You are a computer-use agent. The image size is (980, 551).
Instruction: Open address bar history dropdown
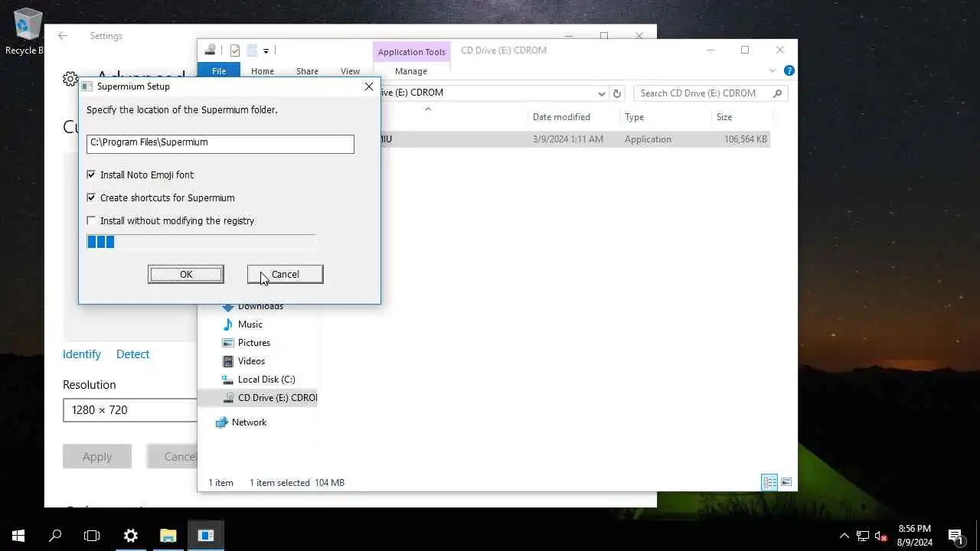tap(601, 93)
